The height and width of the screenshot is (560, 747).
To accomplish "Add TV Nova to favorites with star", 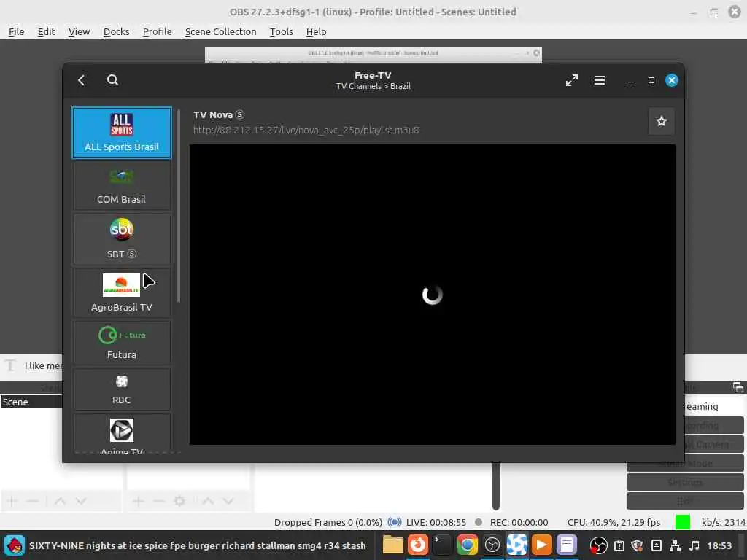I will [x=661, y=122].
